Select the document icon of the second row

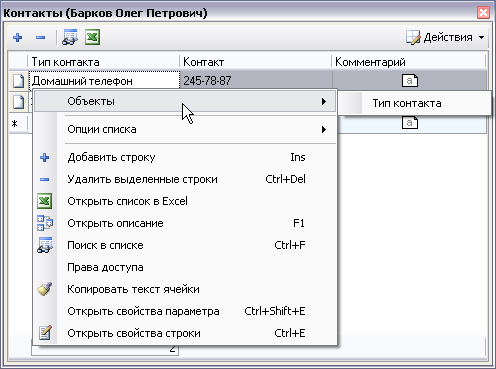(x=18, y=102)
